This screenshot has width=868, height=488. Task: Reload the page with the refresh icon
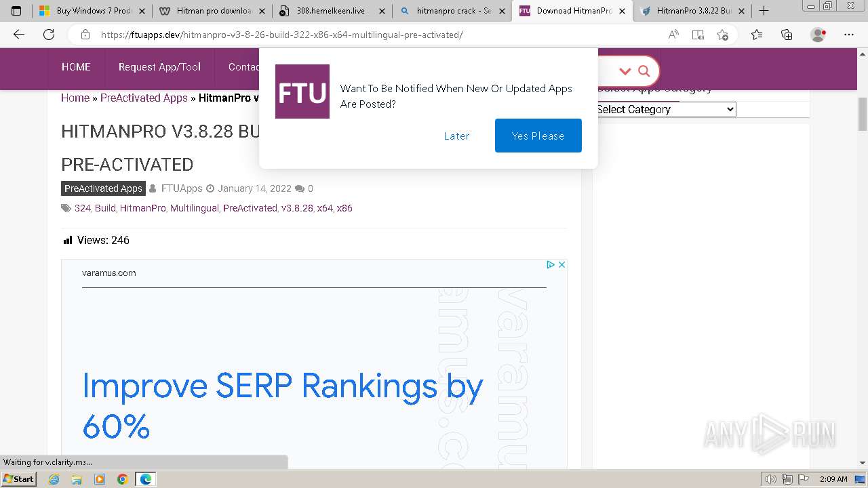(x=49, y=35)
